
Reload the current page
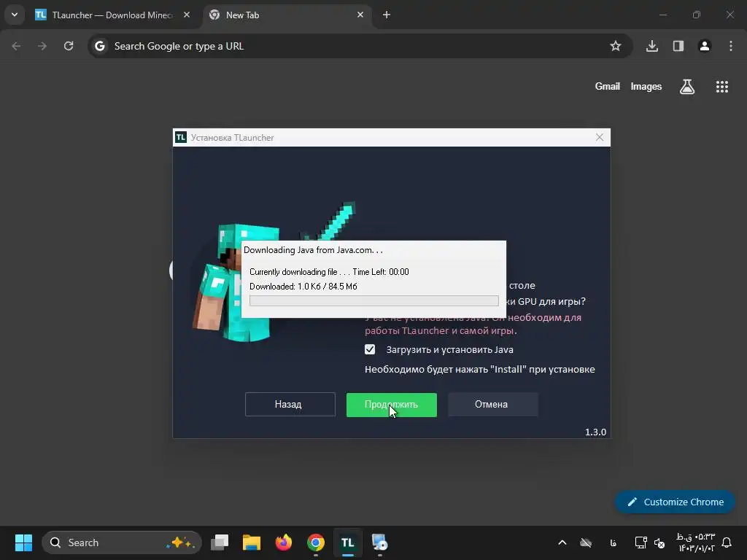(69, 46)
